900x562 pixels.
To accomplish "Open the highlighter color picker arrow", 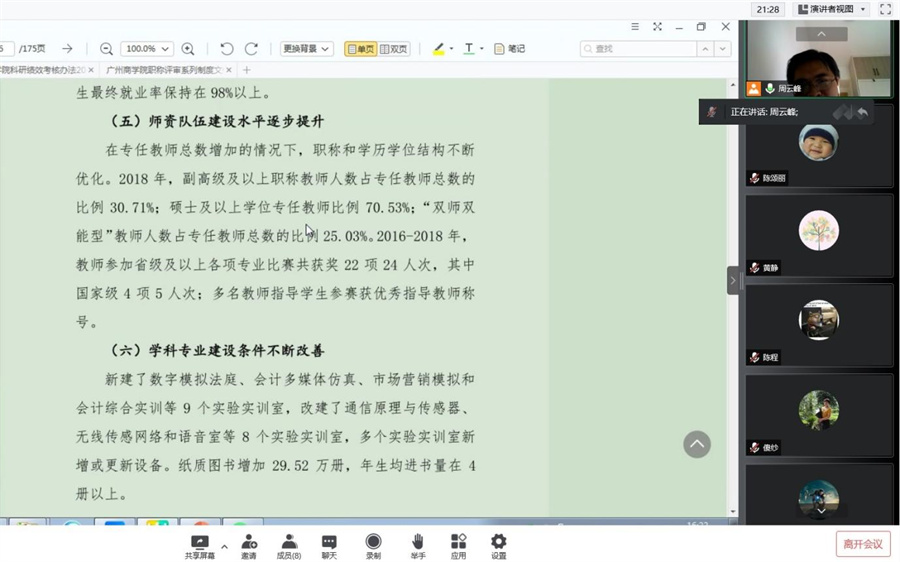I will tap(451, 49).
